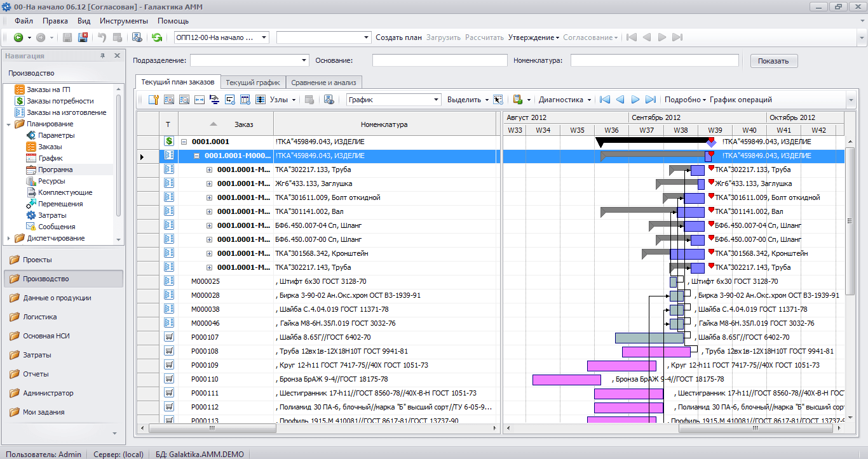Click График операций in the plan toolbar

(741, 100)
